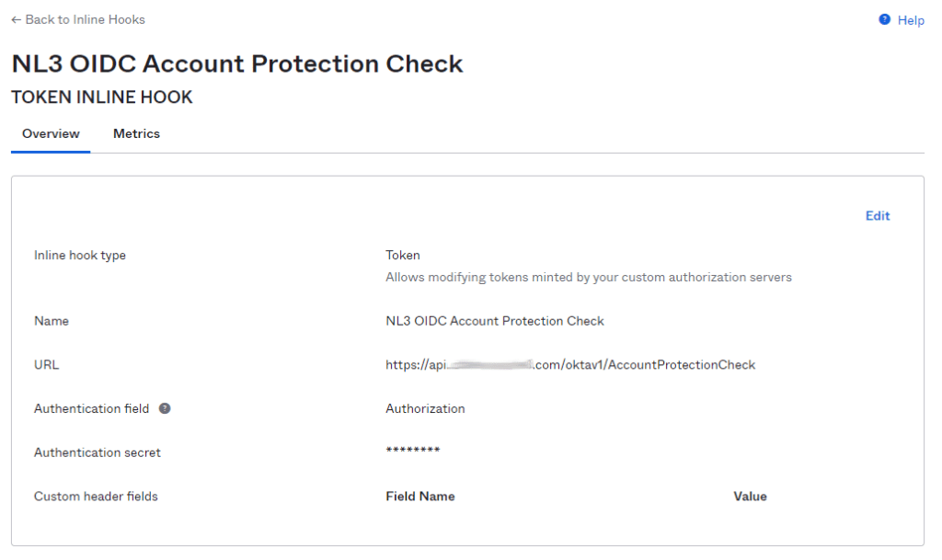Click the TOKEN INLINE HOOK subtitle
The width and height of the screenshot is (942, 560).
coord(101,97)
